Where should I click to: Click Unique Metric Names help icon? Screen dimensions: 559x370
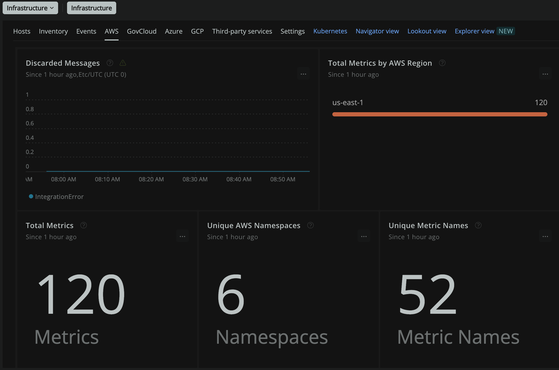click(x=478, y=225)
